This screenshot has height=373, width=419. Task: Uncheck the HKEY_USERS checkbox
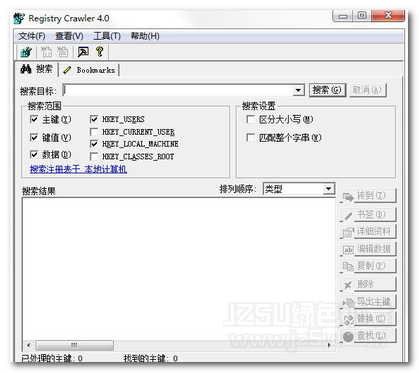point(94,119)
